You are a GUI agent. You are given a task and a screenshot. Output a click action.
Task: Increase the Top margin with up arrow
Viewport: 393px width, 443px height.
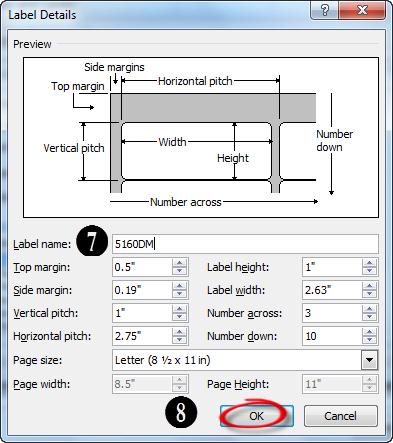[180, 263]
